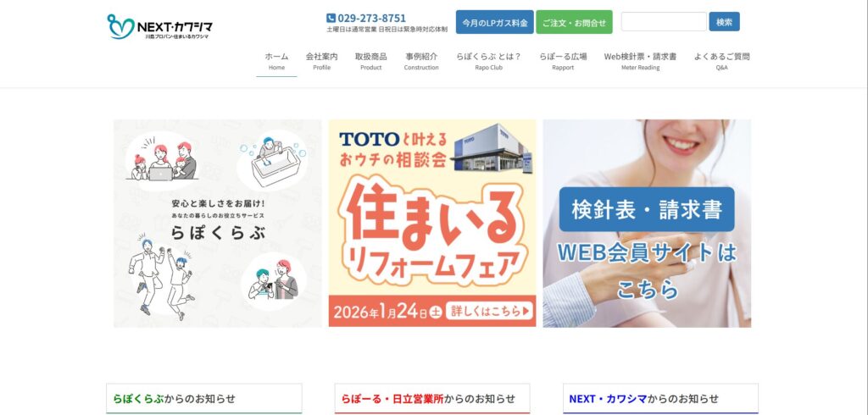Screen dimensions: 868x415
Task: Open 今月のLPガス料金 button
Action: click(x=495, y=22)
